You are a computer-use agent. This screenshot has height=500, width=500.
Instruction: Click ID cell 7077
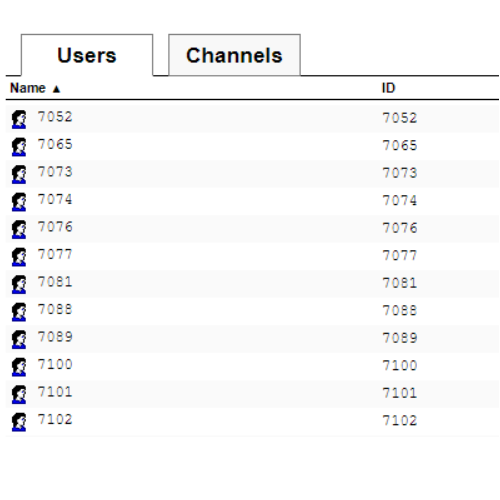coord(400,256)
